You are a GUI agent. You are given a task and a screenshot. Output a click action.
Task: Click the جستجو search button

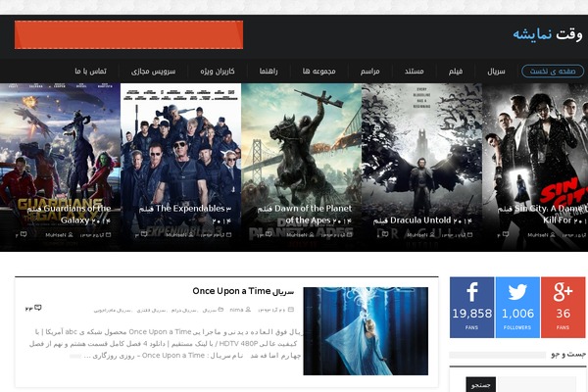[x=480, y=384]
